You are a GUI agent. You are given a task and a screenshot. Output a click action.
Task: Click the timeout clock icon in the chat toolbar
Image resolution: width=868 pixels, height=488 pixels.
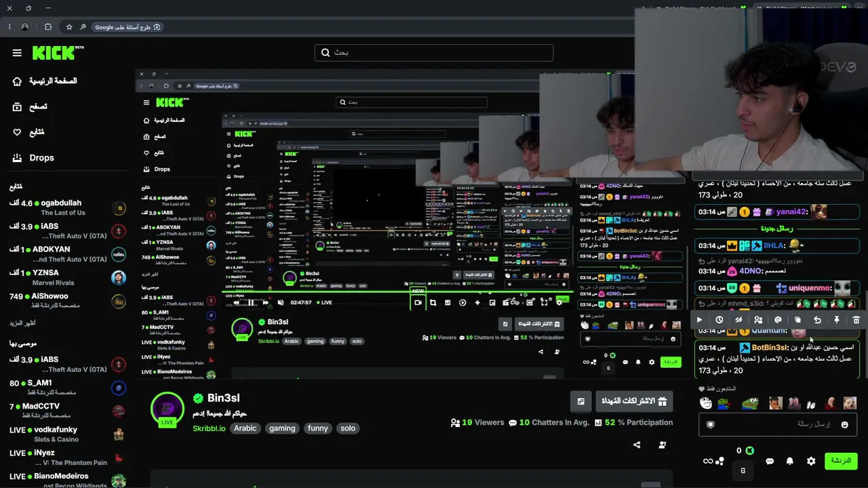[719, 320]
